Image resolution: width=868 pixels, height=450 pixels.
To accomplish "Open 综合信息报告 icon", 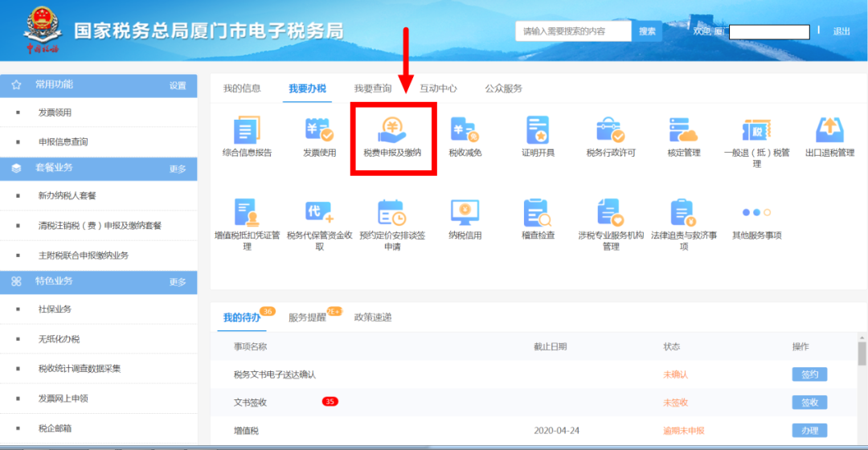I will [247, 130].
